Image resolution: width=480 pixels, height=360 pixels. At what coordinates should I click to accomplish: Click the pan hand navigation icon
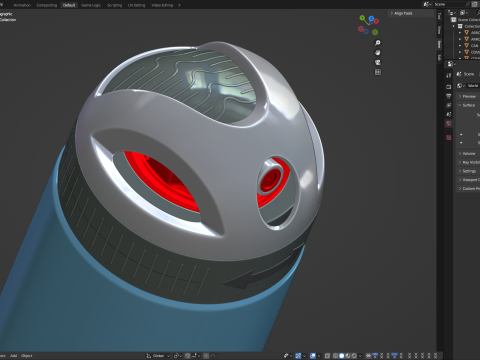[x=378, y=52]
